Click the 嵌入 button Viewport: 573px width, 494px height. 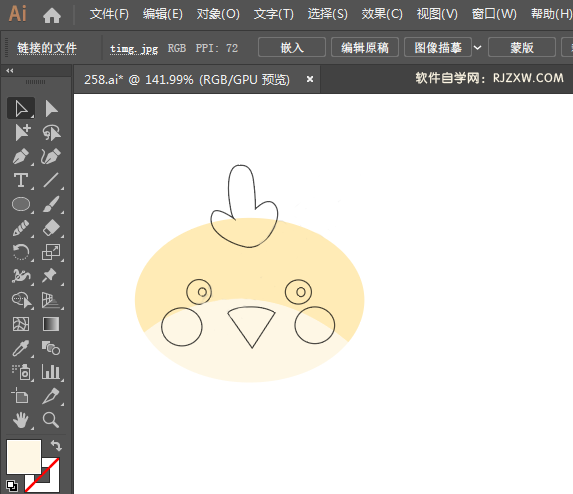[292, 48]
